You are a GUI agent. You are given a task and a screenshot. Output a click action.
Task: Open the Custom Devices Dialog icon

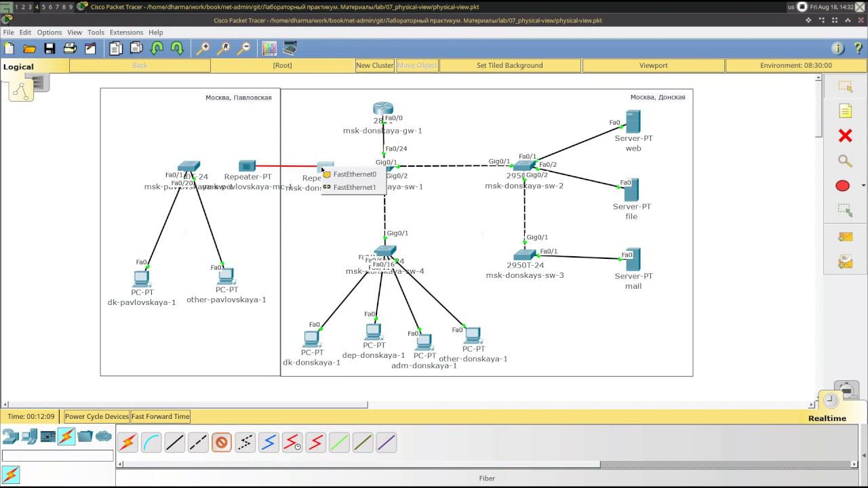point(290,48)
